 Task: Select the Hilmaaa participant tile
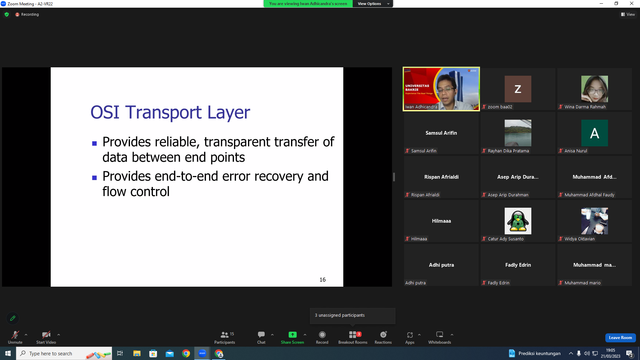(441, 221)
